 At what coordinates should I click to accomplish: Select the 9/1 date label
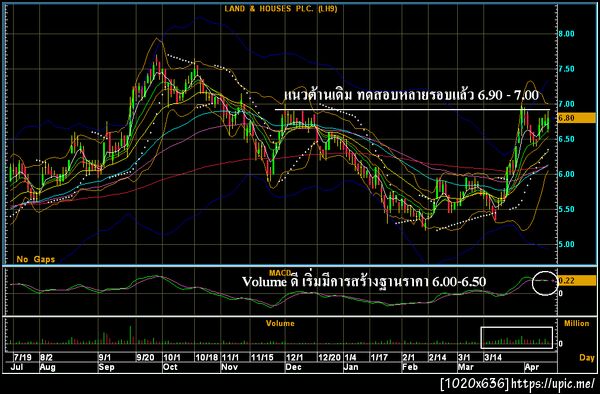[105, 358]
